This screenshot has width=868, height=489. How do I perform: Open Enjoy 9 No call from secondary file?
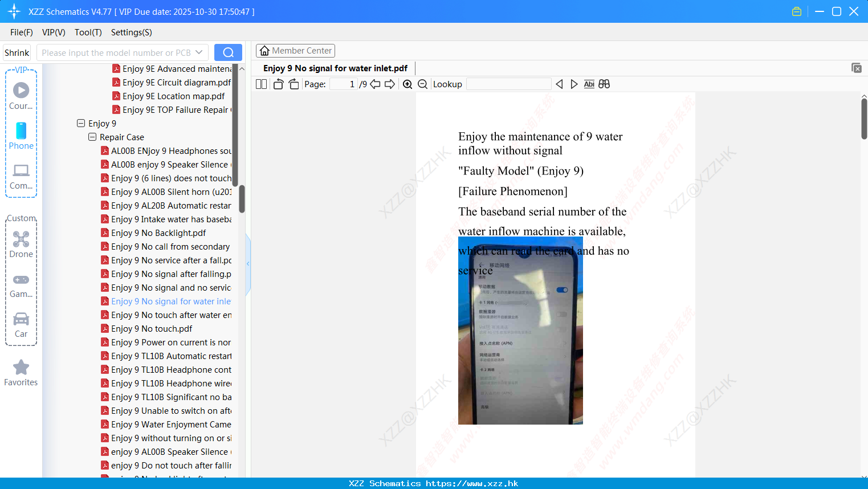coord(165,246)
